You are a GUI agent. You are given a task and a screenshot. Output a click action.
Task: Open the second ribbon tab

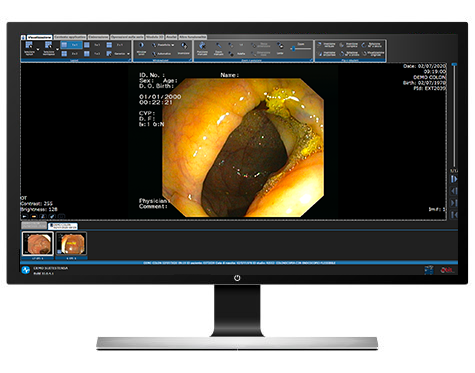70,37
